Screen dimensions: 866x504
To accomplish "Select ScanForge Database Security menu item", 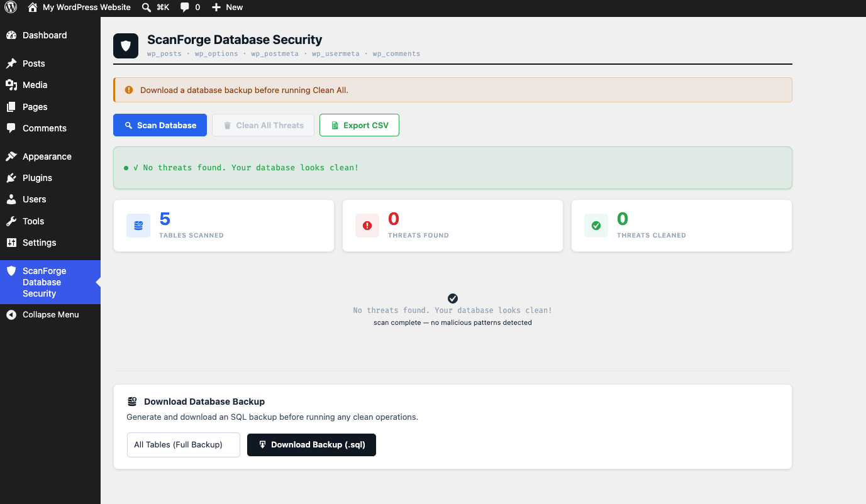I will coord(50,282).
